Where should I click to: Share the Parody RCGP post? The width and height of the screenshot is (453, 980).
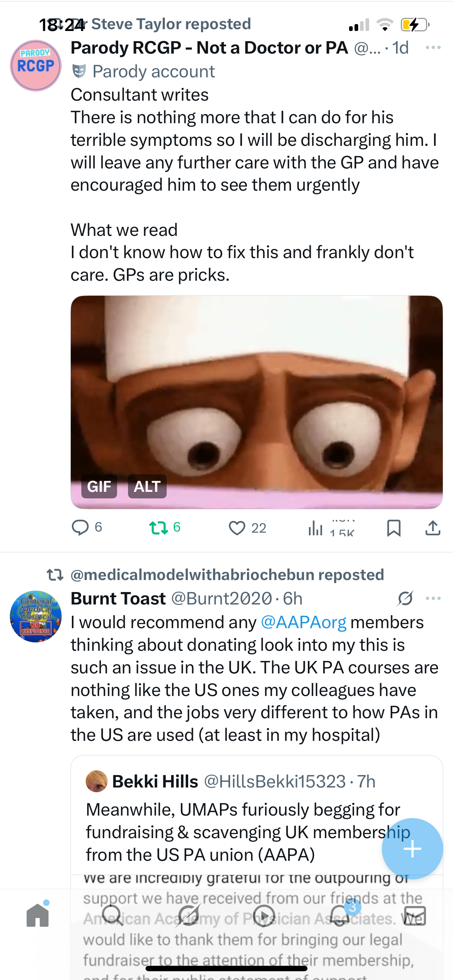click(433, 528)
